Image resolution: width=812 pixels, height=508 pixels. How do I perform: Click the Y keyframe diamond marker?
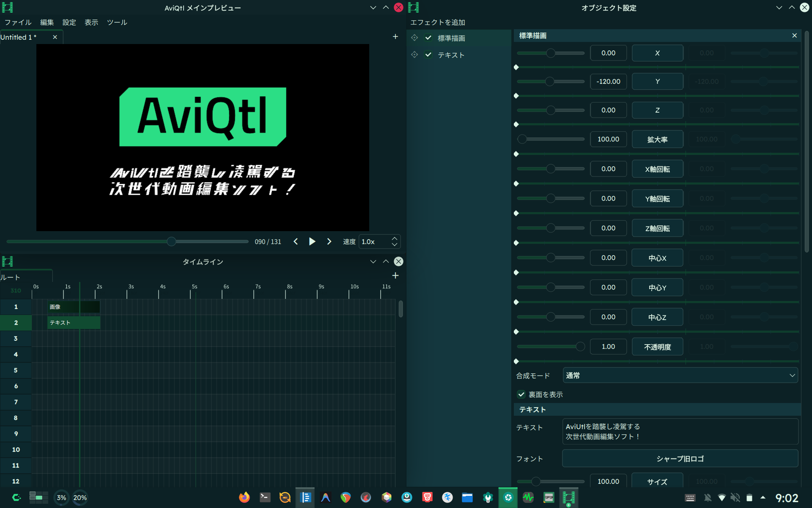click(516, 96)
